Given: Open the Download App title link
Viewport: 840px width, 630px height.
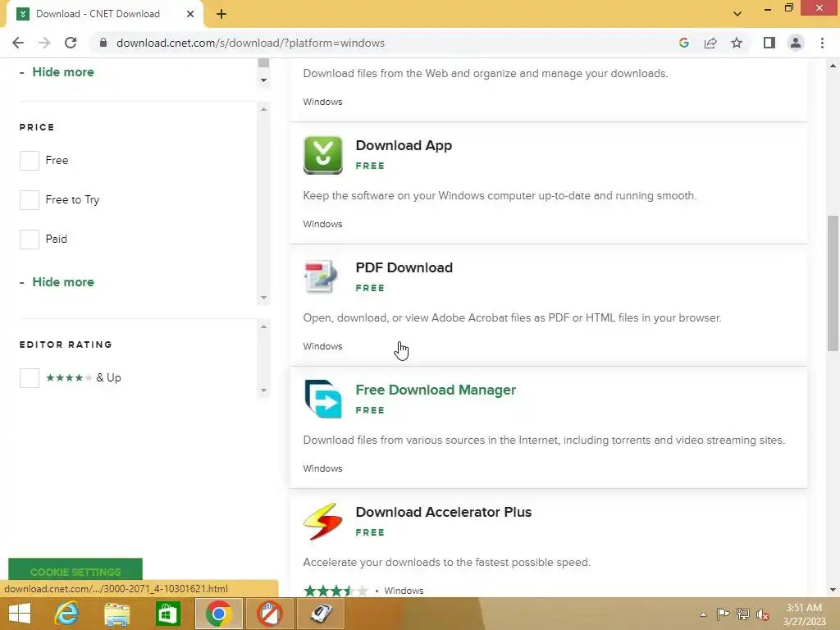Looking at the screenshot, I should pos(404,146).
